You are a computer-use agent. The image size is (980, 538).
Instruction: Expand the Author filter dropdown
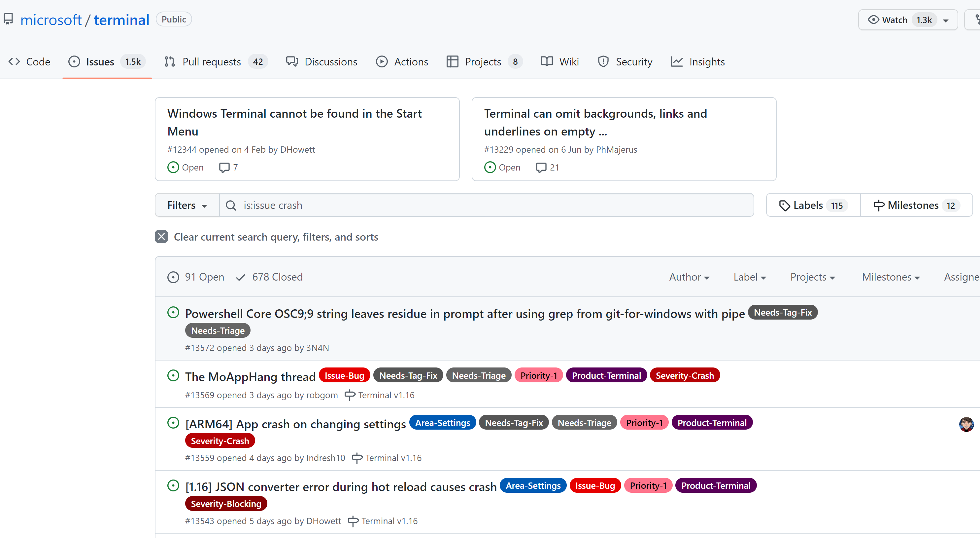(x=689, y=277)
